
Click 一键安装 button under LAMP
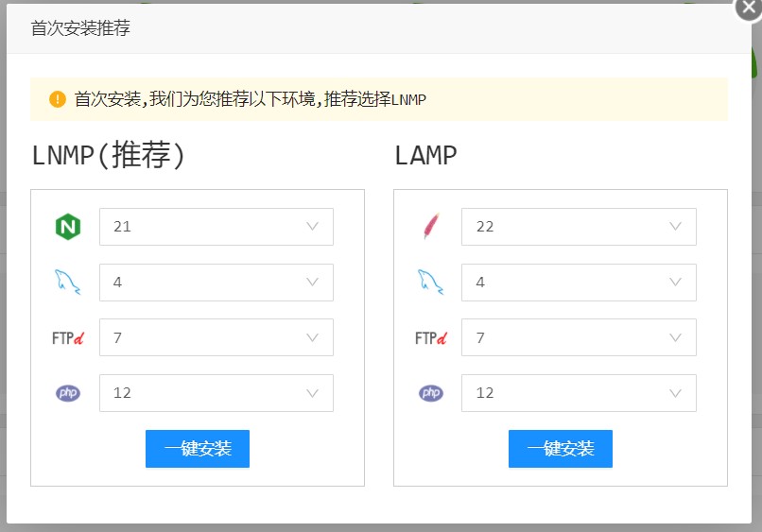click(x=561, y=449)
